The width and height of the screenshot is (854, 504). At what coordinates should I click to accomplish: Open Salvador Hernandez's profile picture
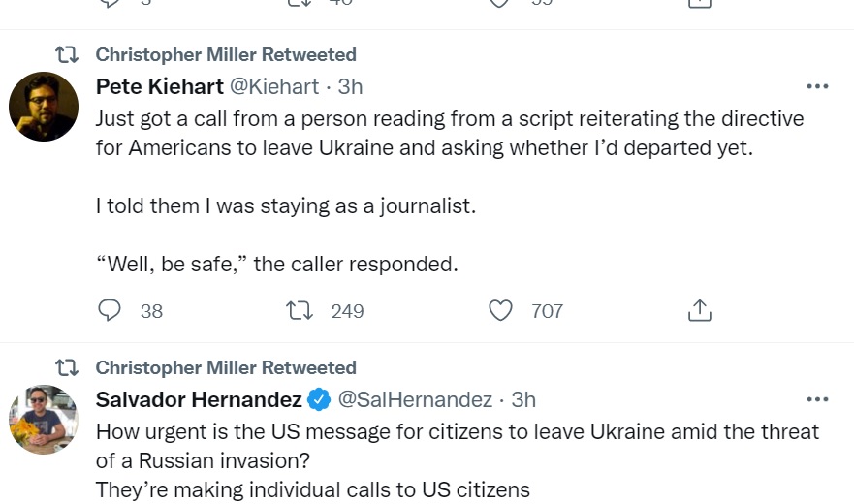coord(44,420)
